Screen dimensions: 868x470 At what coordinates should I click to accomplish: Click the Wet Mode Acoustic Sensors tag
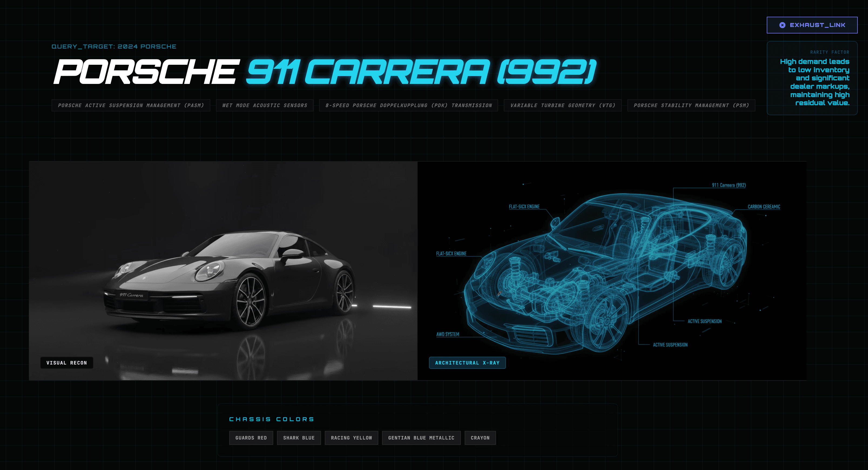[265, 105]
